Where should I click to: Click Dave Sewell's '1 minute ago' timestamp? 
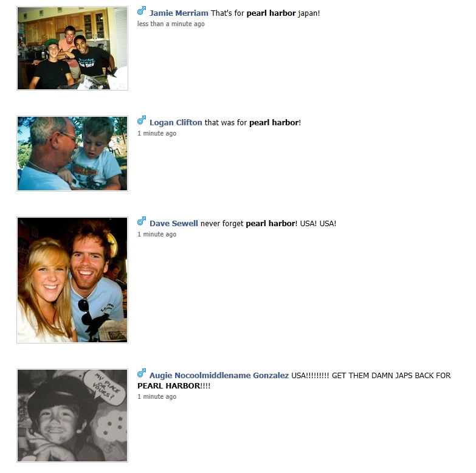coord(157,235)
